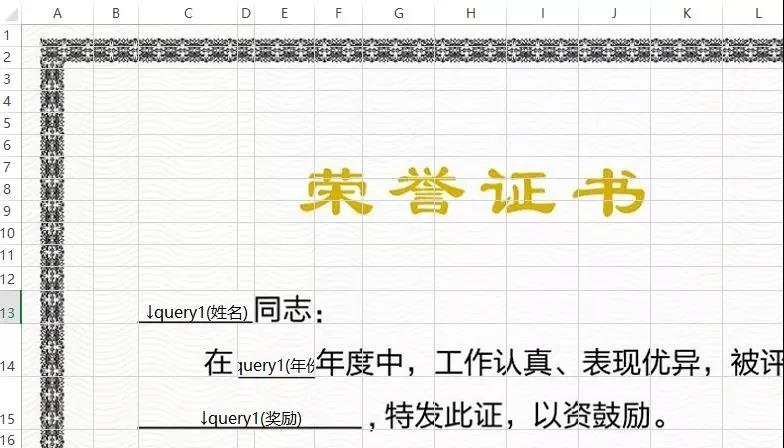Select column C header

[188, 12]
